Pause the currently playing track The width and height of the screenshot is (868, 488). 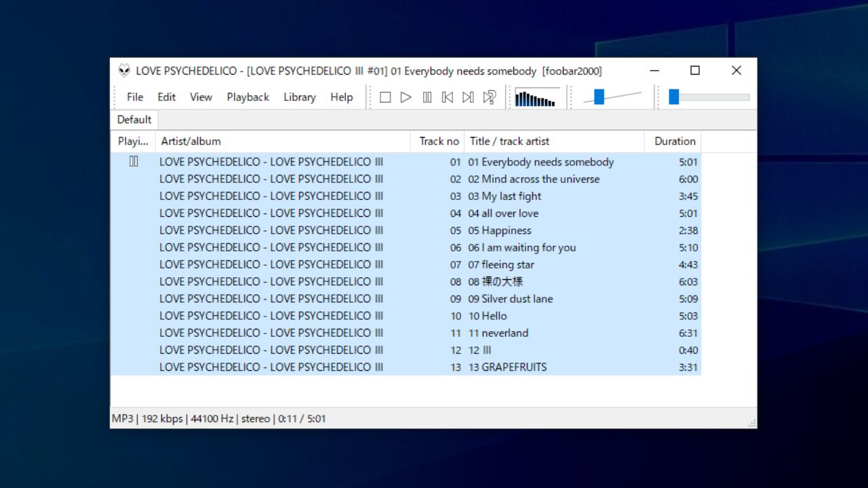click(427, 97)
